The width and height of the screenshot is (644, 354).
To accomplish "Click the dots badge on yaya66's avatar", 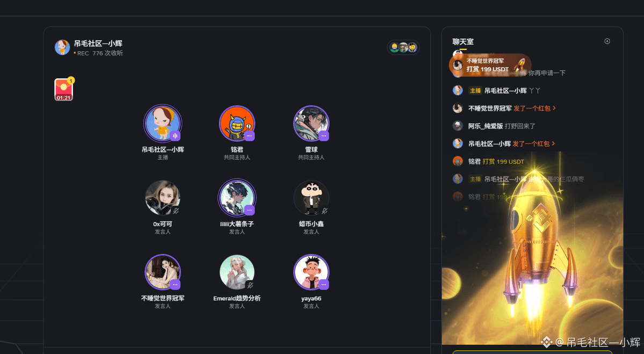I will 324,284.
